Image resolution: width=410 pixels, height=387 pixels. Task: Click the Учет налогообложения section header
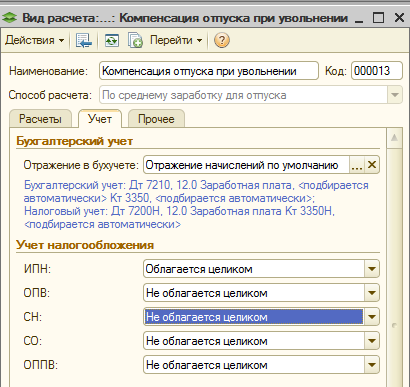click(85, 245)
